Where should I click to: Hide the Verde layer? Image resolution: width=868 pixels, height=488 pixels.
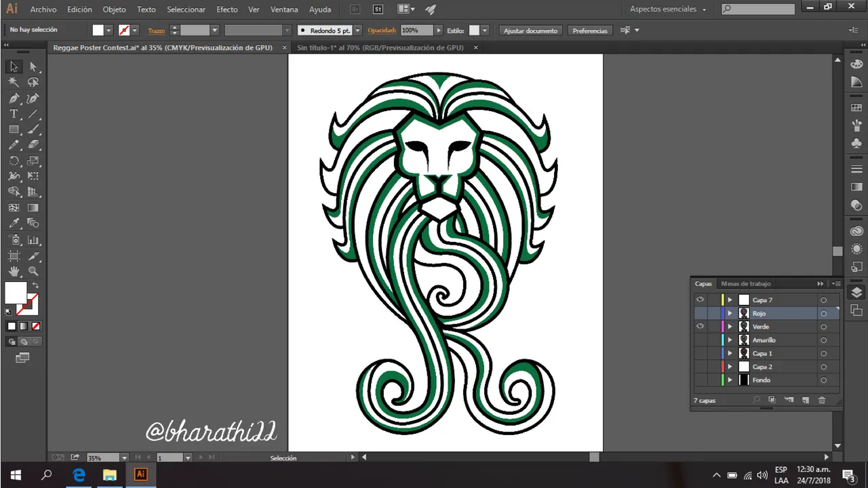[700, 327]
